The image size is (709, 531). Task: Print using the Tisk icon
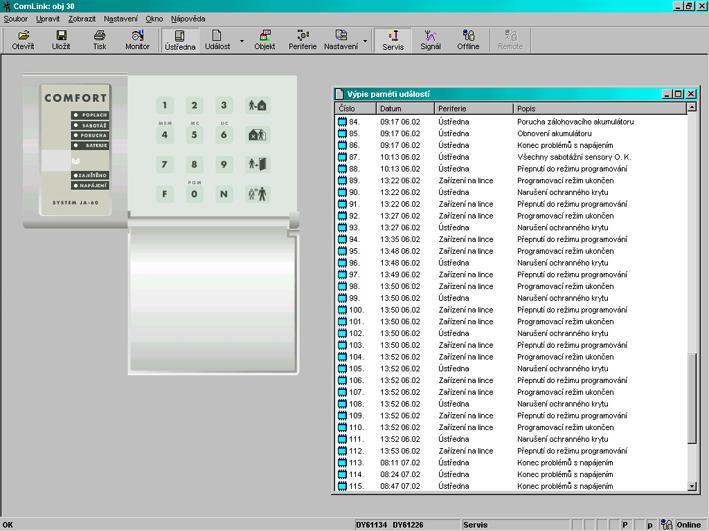click(99, 40)
